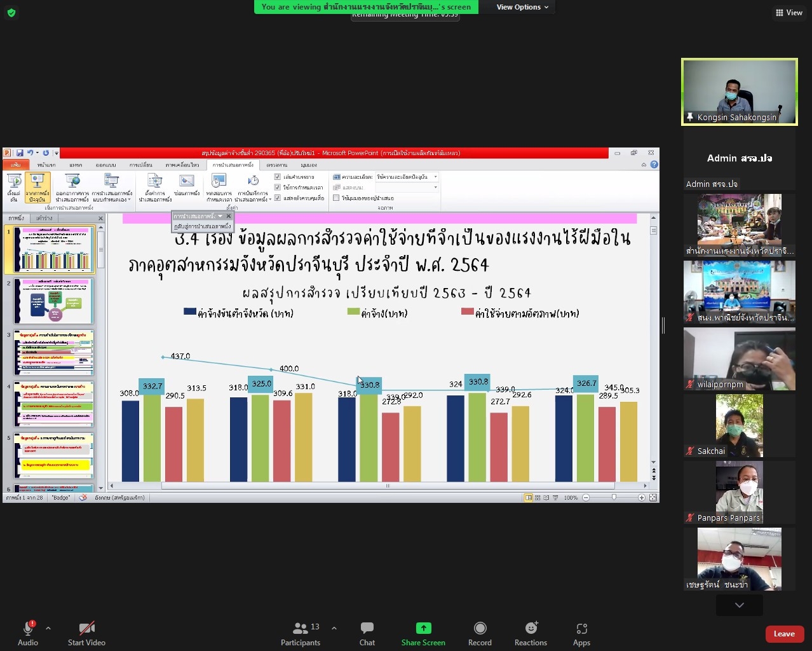Image resolution: width=812 pixels, height=651 pixels.
Task: Open the Insert ribbon tab
Action: tap(76, 165)
